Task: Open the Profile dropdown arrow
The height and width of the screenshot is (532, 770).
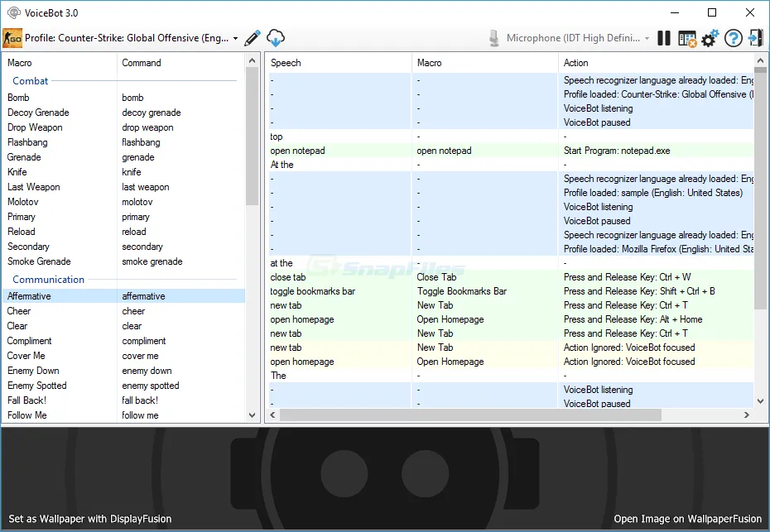Action: tap(236, 38)
